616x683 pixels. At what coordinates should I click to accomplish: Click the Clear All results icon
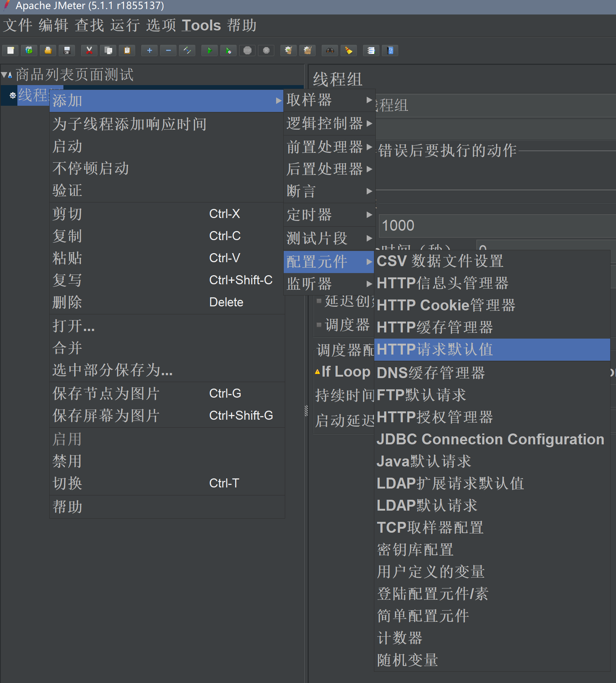[307, 50]
